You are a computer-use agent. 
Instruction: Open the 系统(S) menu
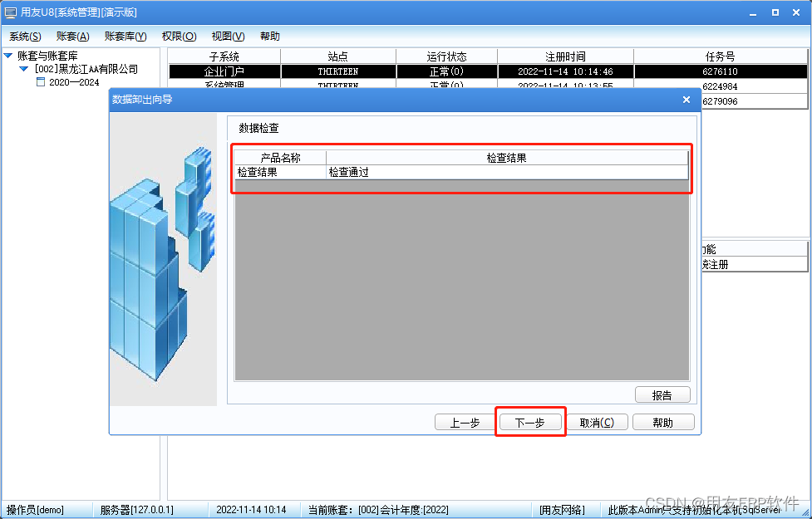click(x=25, y=37)
